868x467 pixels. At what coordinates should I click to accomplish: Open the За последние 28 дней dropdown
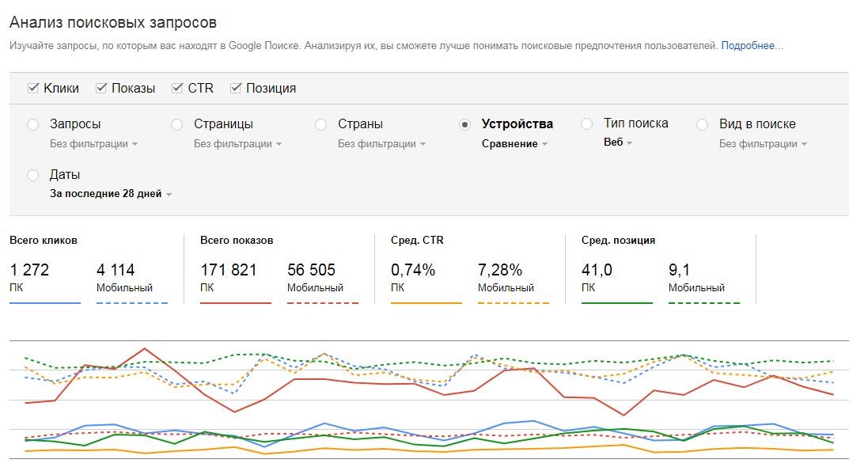pos(111,194)
